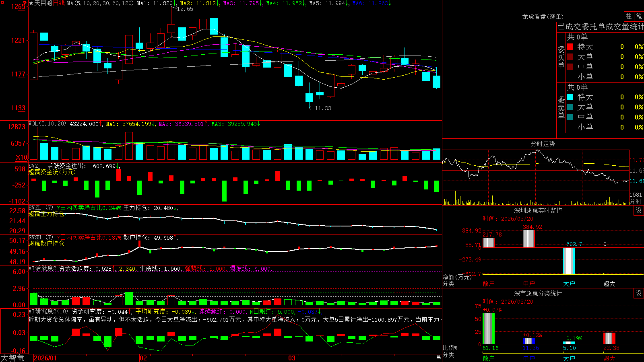Click the 爆发线: 6.000 label

(x=250, y=268)
